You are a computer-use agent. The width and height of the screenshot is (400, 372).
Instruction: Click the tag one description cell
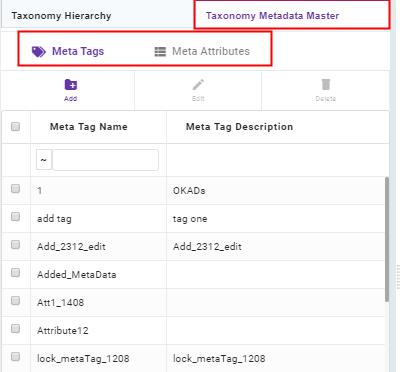tap(275, 219)
